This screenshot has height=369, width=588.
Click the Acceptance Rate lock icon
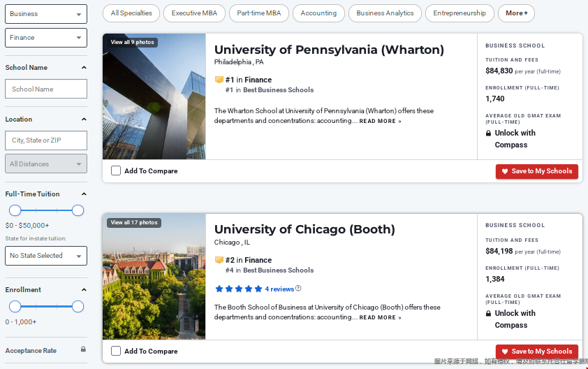point(83,349)
